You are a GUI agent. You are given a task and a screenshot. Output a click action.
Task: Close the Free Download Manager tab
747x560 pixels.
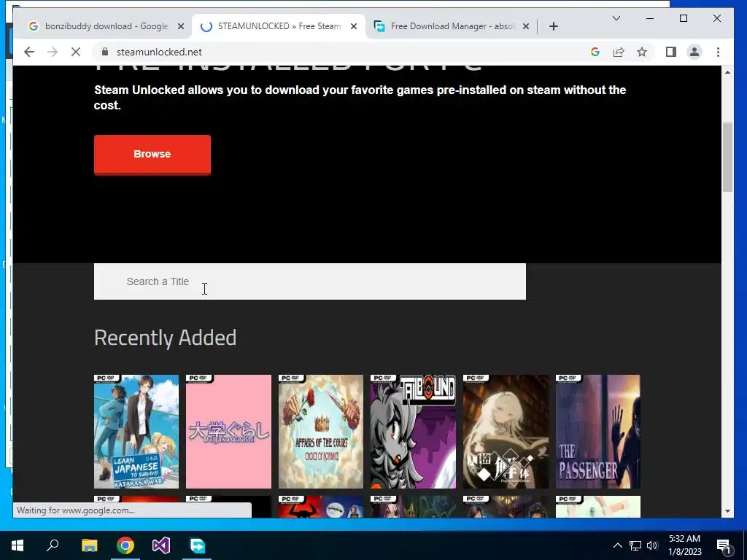pos(526,26)
